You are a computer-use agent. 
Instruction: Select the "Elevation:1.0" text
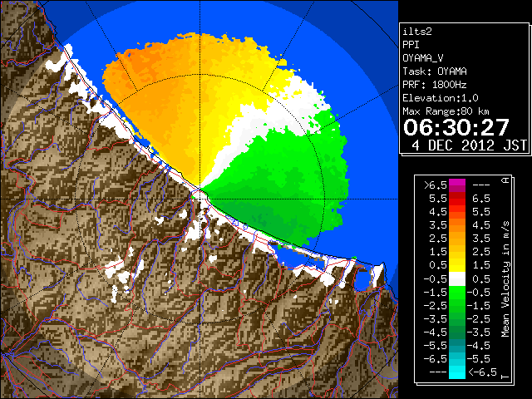click(x=441, y=98)
